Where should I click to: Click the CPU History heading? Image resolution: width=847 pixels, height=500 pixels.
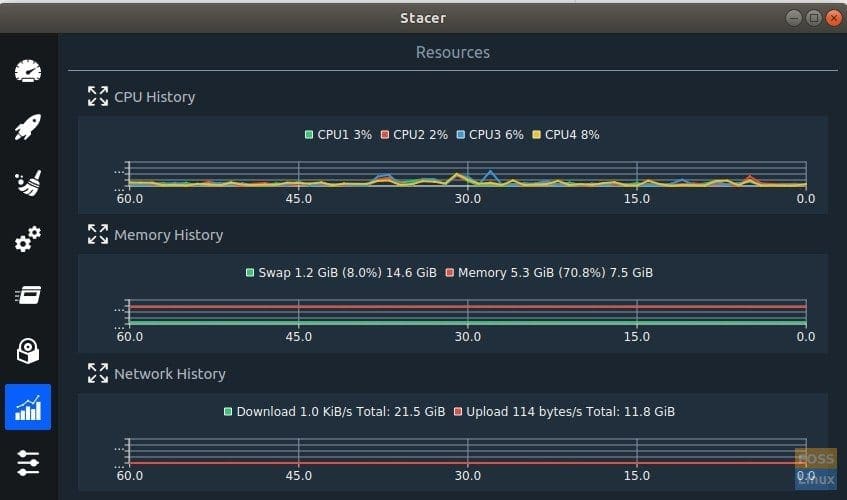pos(154,97)
